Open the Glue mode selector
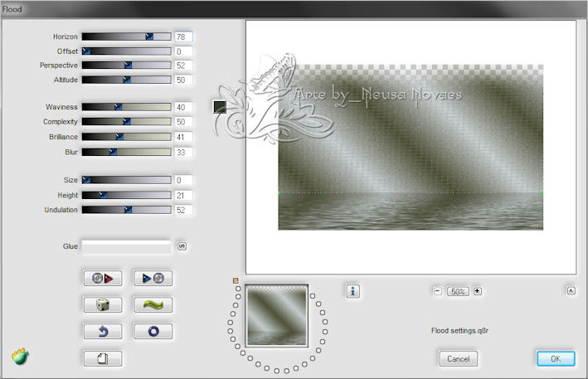 [x=126, y=246]
